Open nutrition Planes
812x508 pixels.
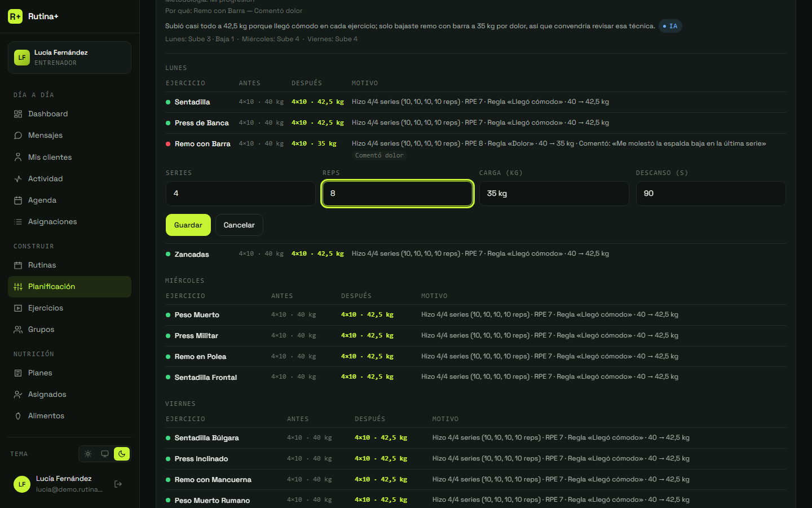tap(69, 373)
